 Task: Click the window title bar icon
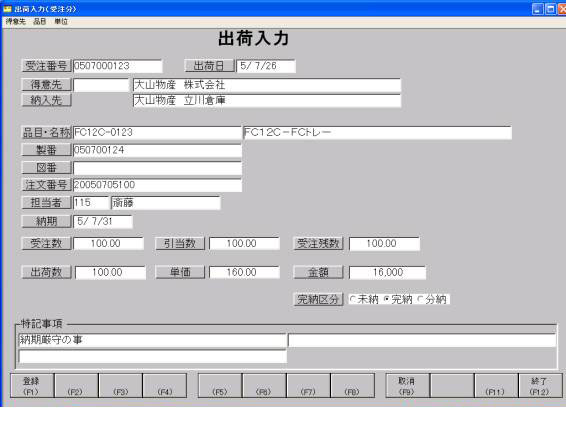coord(7,9)
